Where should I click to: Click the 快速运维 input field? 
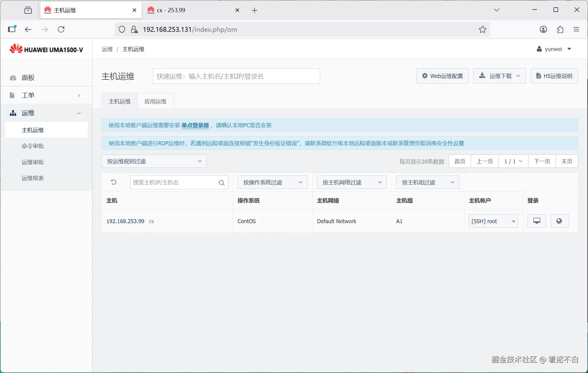click(x=236, y=76)
